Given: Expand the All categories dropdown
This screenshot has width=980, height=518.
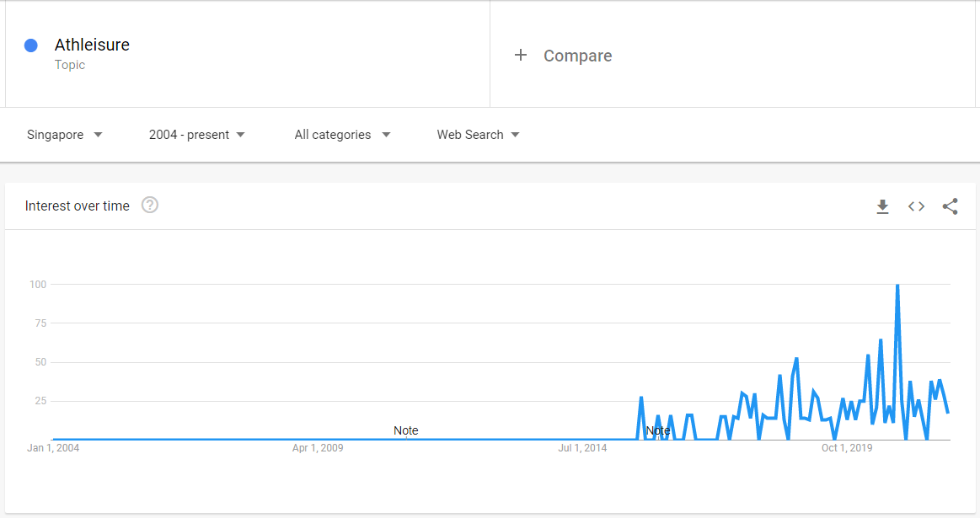Looking at the screenshot, I should pos(342,135).
